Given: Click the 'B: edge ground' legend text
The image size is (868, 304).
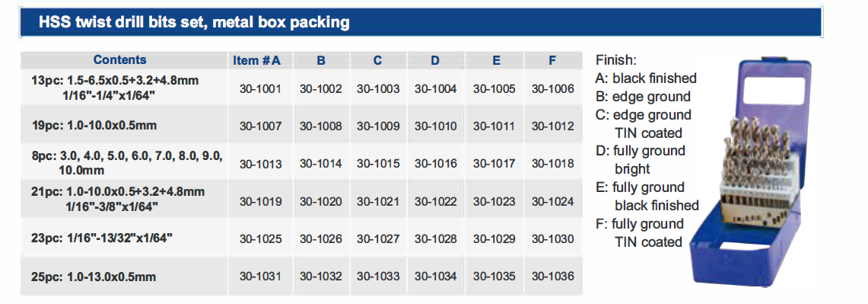Looking at the screenshot, I should [644, 97].
